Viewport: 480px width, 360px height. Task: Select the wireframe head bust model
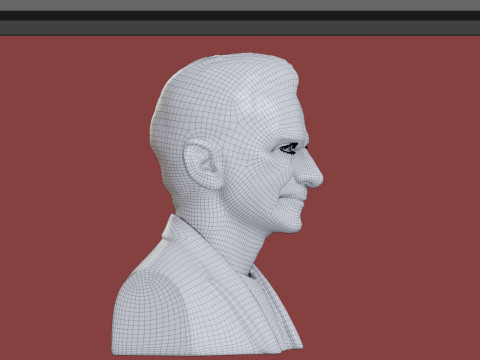click(217, 203)
